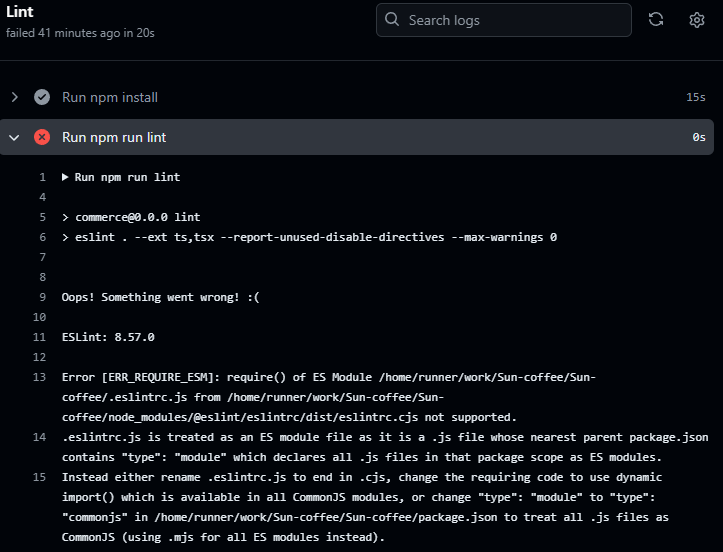Select the 'Run npm install' step title
This screenshot has height=552, width=723.
110,97
